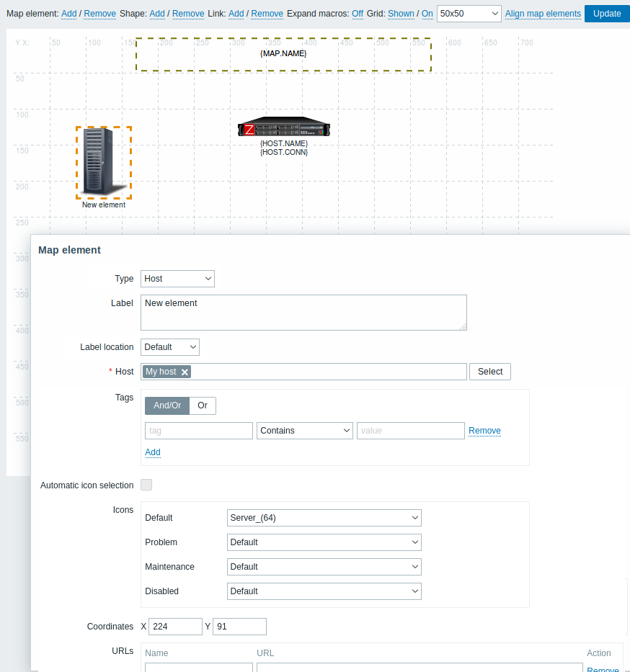
Task: Toggle Expand macros Off link
Action: pos(358,14)
